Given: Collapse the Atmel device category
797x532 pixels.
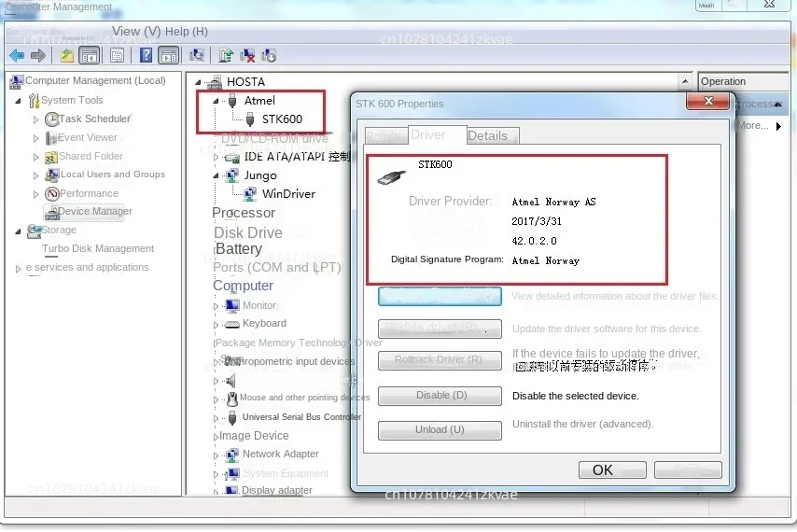Looking at the screenshot, I should tap(216, 101).
